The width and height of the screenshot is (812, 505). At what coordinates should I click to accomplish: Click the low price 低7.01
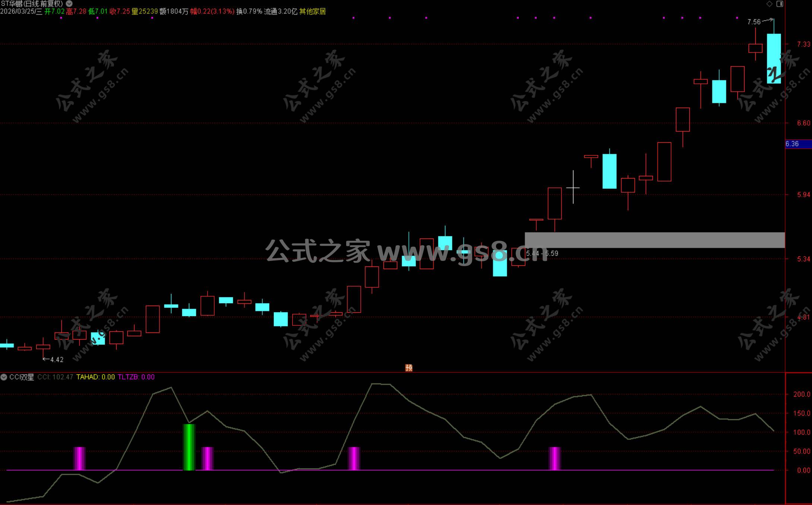(98, 12)
